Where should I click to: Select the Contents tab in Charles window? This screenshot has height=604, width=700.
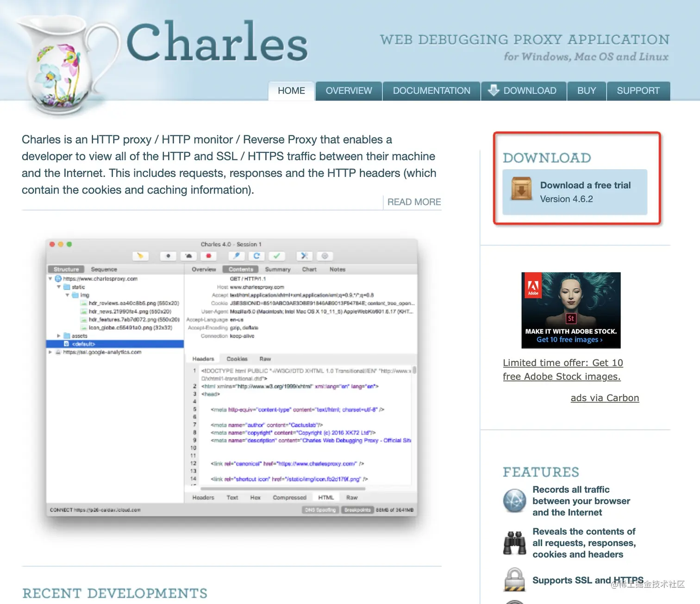[x=241, y=269]
